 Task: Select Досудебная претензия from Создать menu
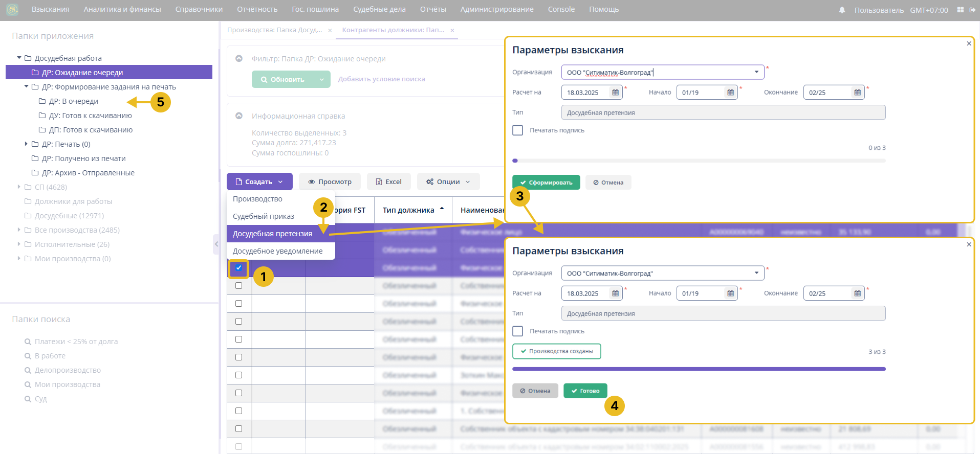coord(272,234)
